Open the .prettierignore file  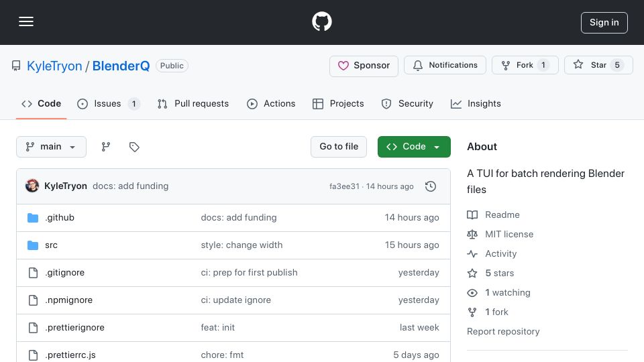click(x=74, y=328)
